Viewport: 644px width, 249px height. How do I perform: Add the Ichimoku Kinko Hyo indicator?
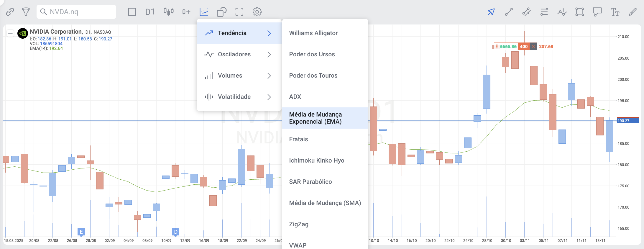tap(325, 160)
